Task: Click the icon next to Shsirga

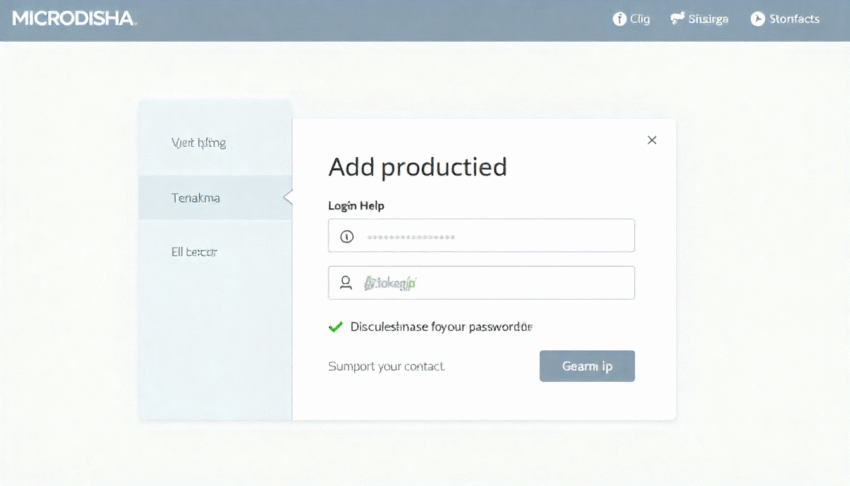Action: pyautogui.click(x=677, y=18)
